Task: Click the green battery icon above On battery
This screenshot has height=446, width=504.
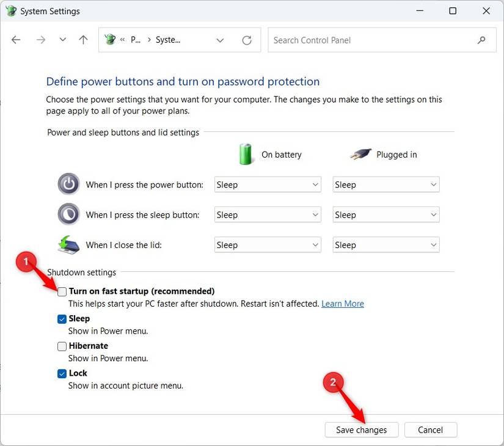Action: pyautogui.click(x=246, y=154)
